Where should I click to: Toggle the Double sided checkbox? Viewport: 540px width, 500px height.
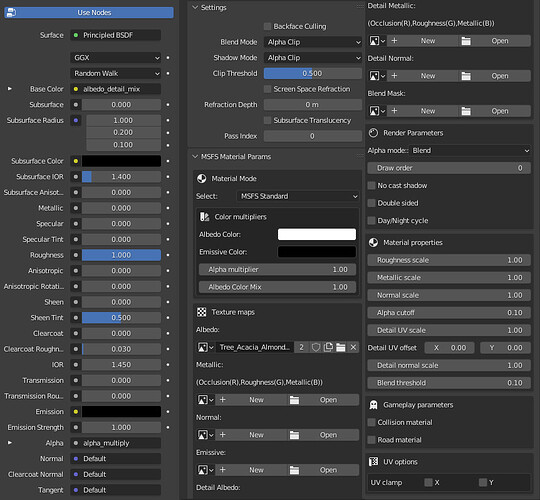tap(372, 203)
